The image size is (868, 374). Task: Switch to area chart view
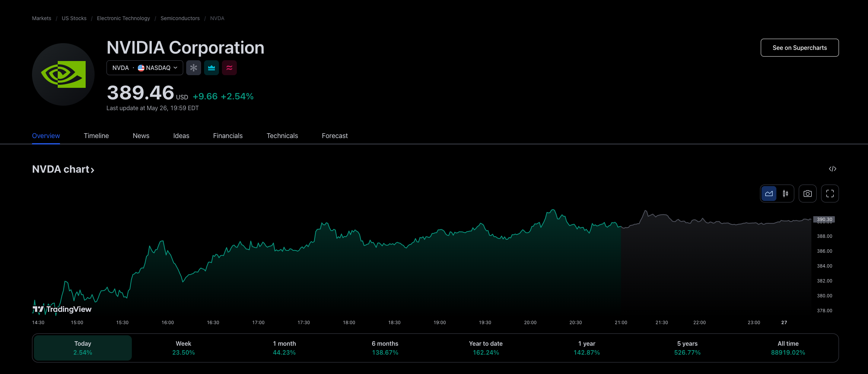point(769,194)
